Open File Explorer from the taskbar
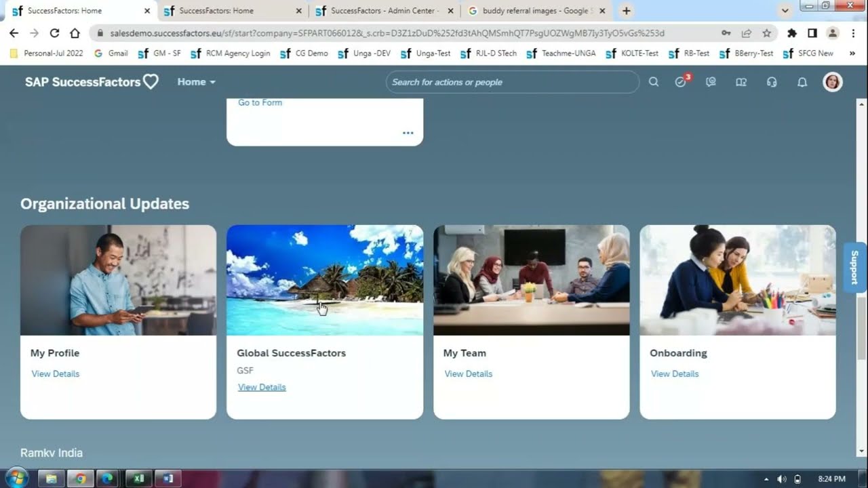 (x=51, y=479)
